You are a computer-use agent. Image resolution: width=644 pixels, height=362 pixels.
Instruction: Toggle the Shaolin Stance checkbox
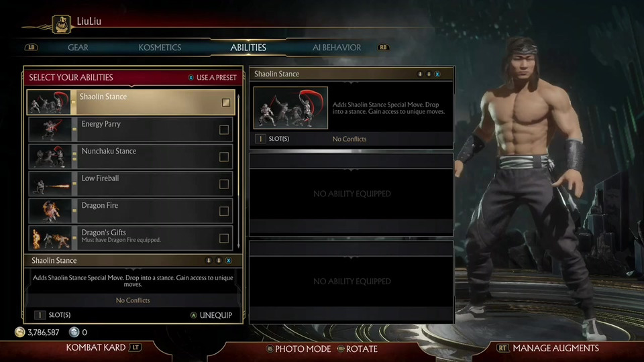[x=226, y=103]
